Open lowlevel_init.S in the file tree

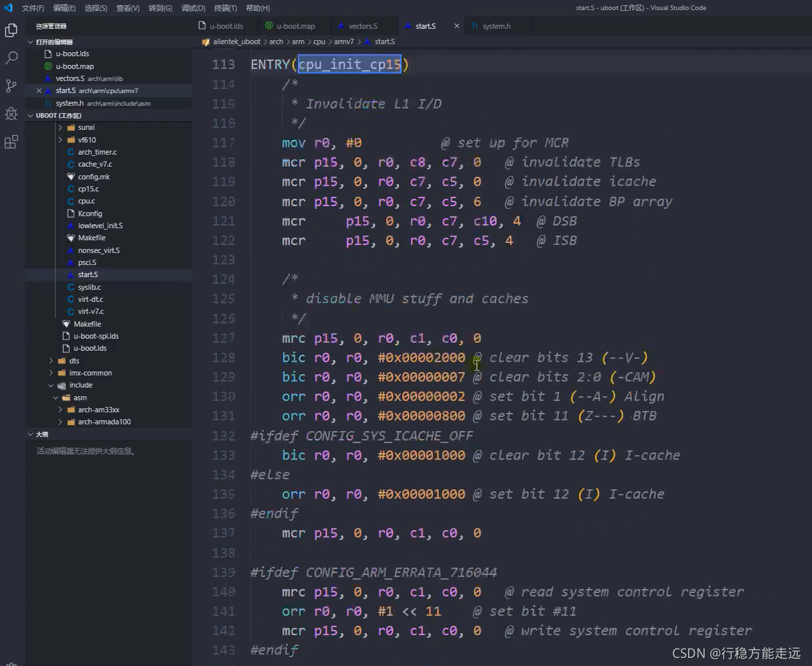point(100,226)
